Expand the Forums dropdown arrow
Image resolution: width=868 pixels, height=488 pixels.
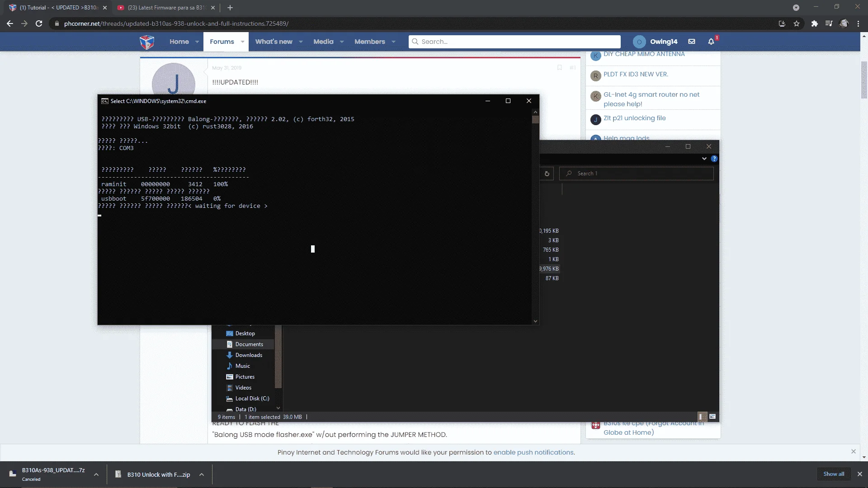pos(243,42)
